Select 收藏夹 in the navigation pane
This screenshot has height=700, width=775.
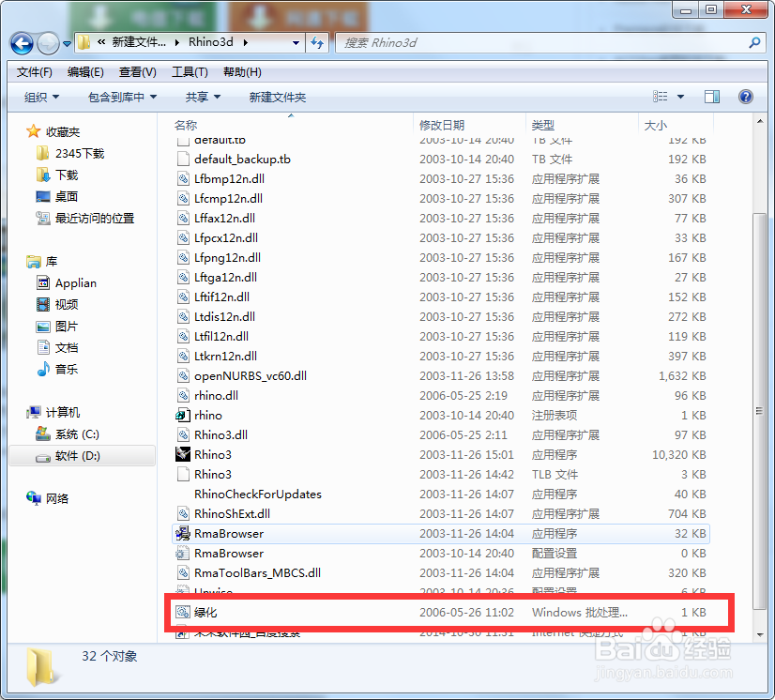pyautogui.click(x=62, y=132)
